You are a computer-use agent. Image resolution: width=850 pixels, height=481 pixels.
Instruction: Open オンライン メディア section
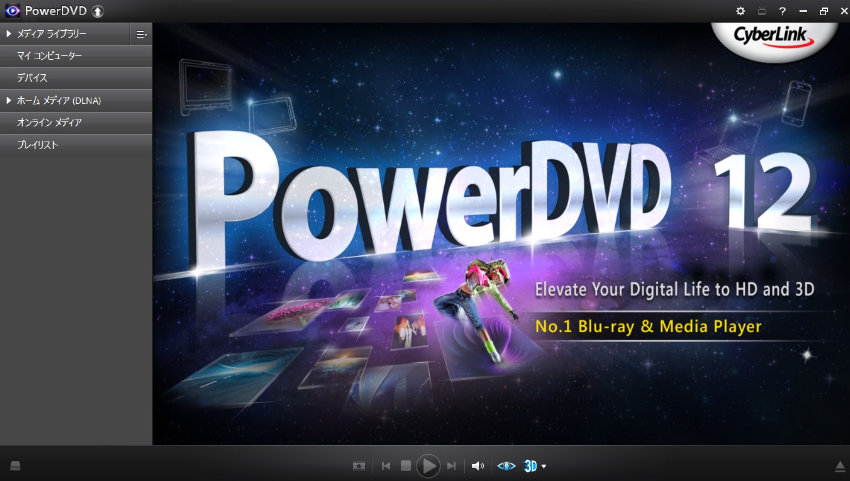(x=76, y=123)
